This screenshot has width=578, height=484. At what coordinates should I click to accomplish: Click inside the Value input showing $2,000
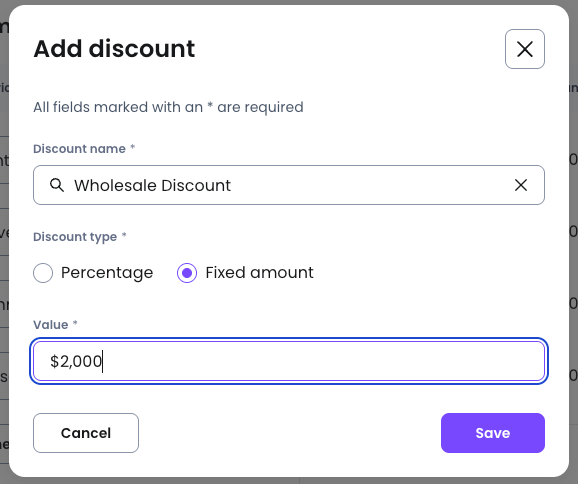[x=289, y=361]
